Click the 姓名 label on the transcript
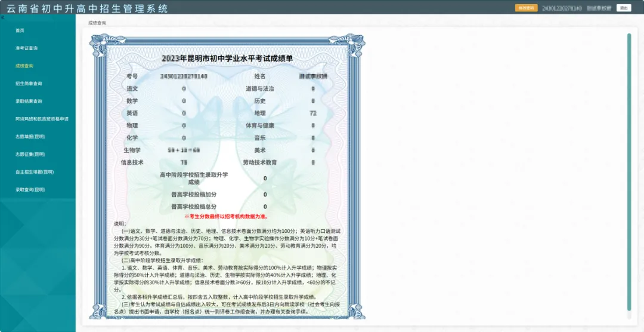Screen dimensions: 644x332 (x=260, y=76)
